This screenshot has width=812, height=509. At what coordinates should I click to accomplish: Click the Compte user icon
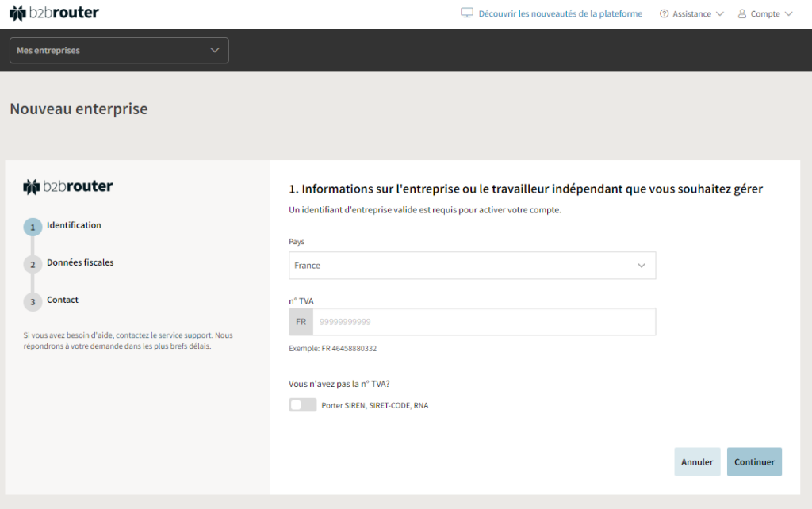point(742,14)
